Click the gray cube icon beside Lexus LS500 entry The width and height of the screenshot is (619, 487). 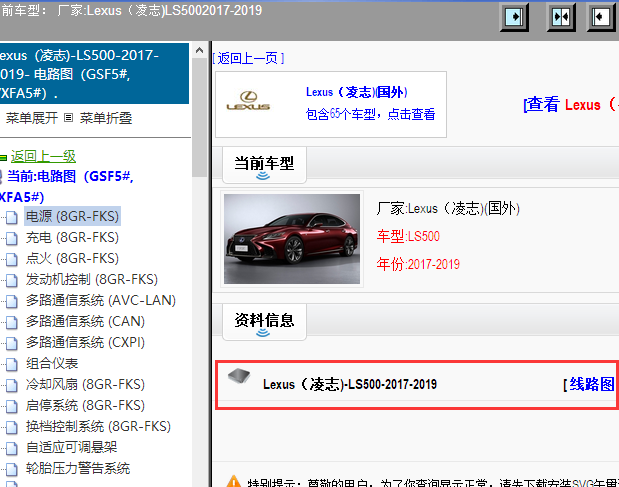(239, 376)
